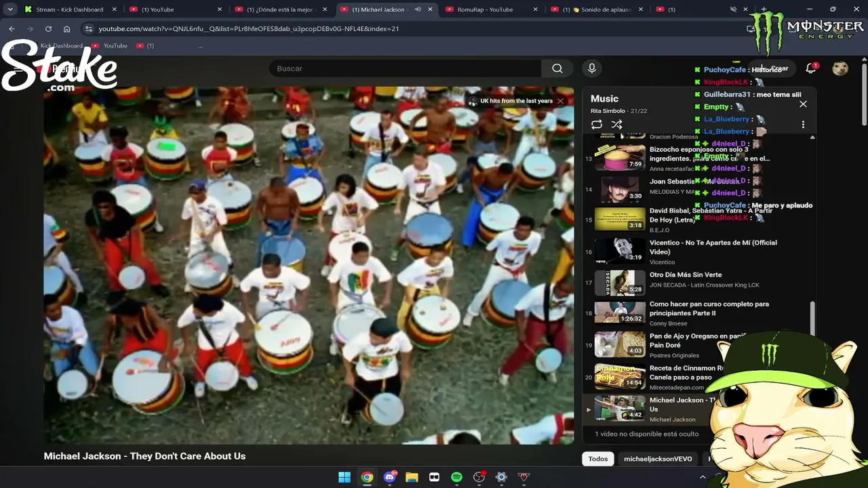Close the Music playlist panel
The image size is (868, 488).
pyautogui.click(x=803, y=104)
